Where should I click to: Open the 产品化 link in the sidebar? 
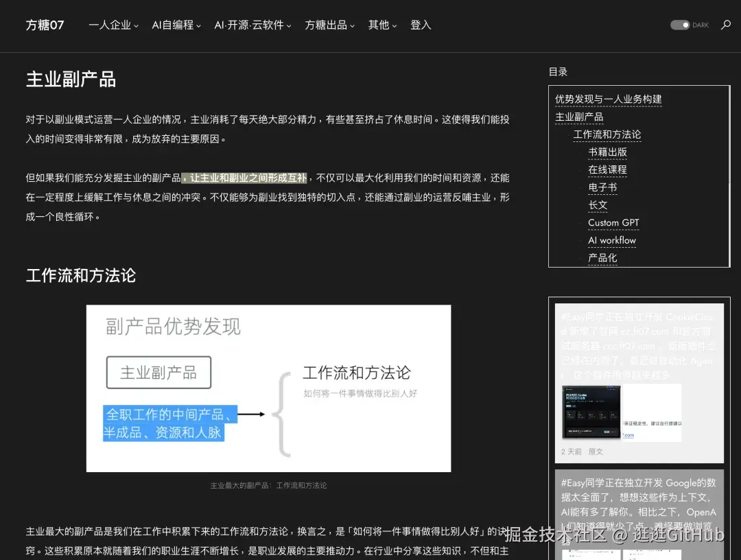602,258
